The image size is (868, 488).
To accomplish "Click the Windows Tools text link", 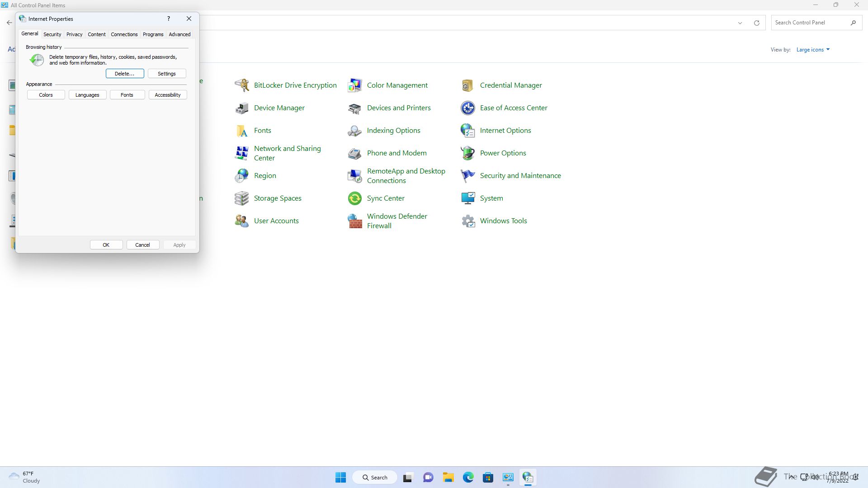I will 503,221.
